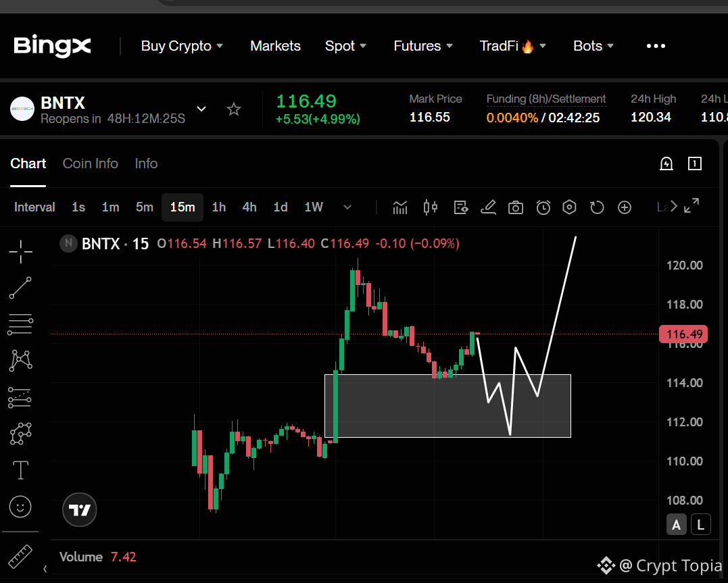Open the Buy Crypto menu
The width and height of the screenshot is (728, 583).
[x=182, y=46]
